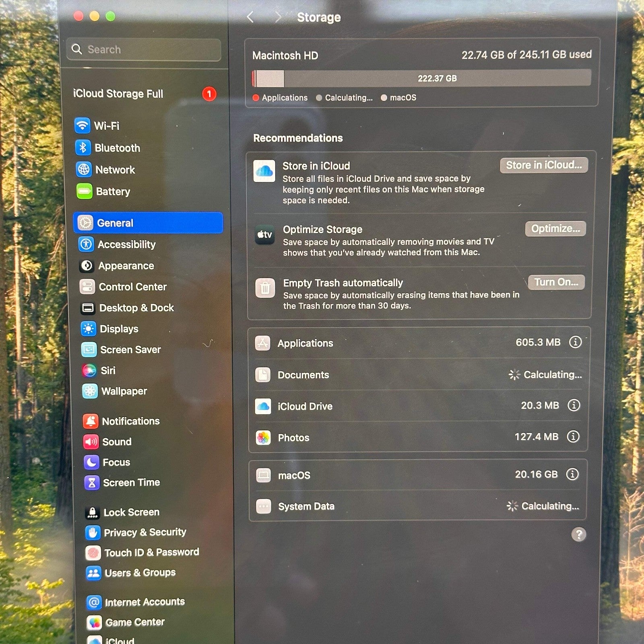Screen dimensions: 644x644
Task: Open the Wi-Fi settings icon
Action: coord(82,125)
